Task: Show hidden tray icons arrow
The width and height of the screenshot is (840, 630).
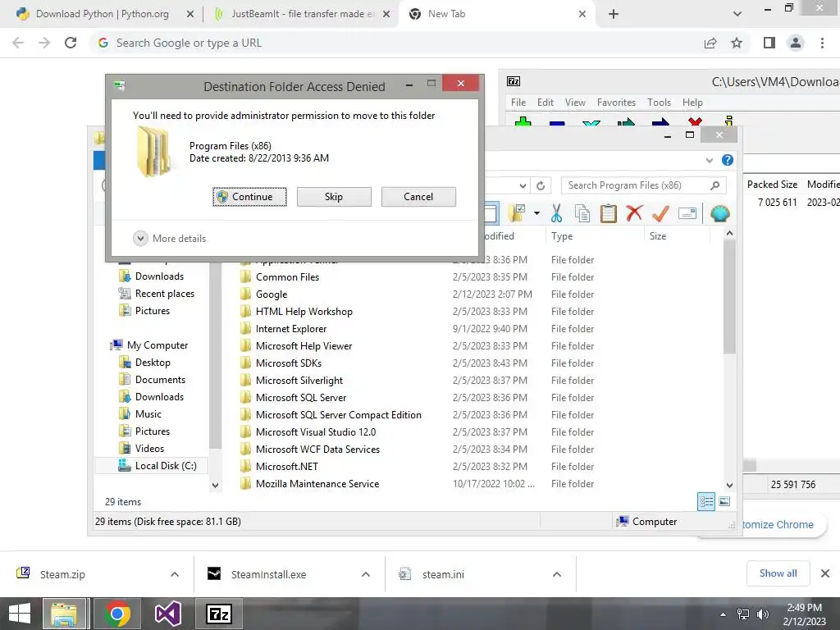Action: pyautogui.click(x=723, y=614)
